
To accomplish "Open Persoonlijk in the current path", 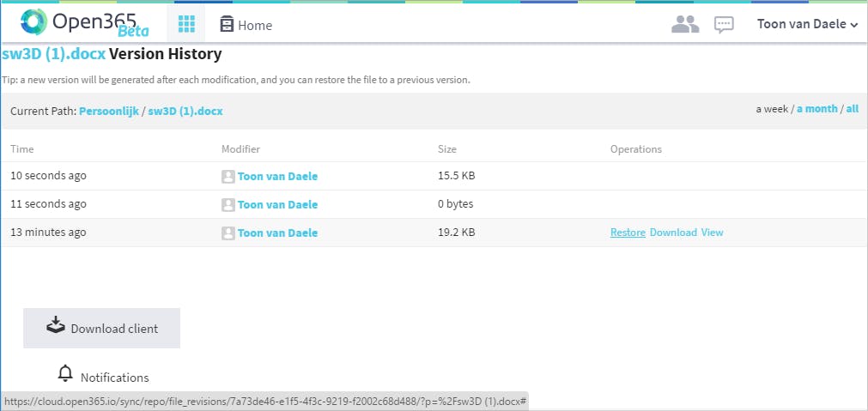I will [109, 112].
